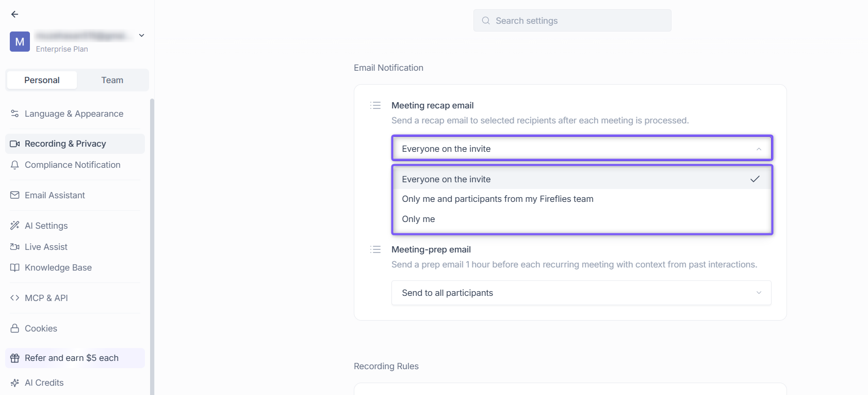This screenshot has width=868, height=395.
Task: Switch to the Team tab
Action: click(112, 80)
